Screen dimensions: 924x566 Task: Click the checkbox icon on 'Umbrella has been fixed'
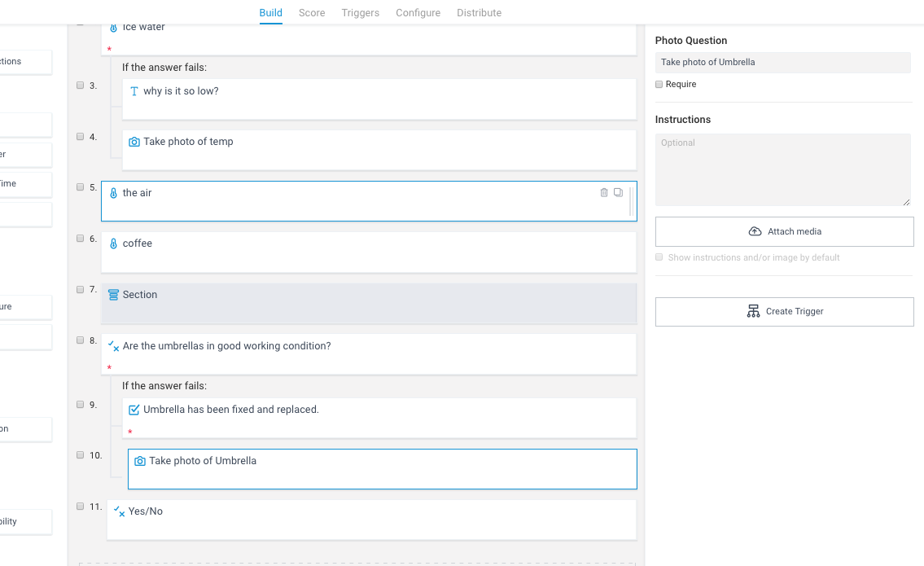point(134,410)
